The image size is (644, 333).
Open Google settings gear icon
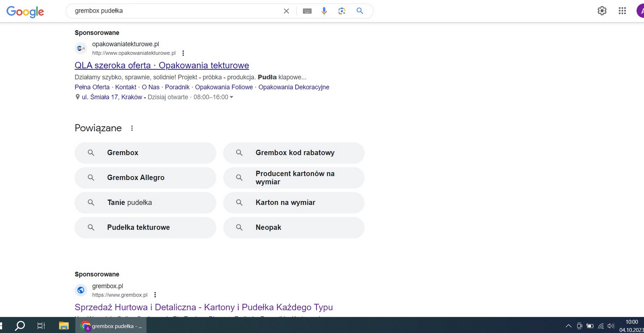(602, 11)
